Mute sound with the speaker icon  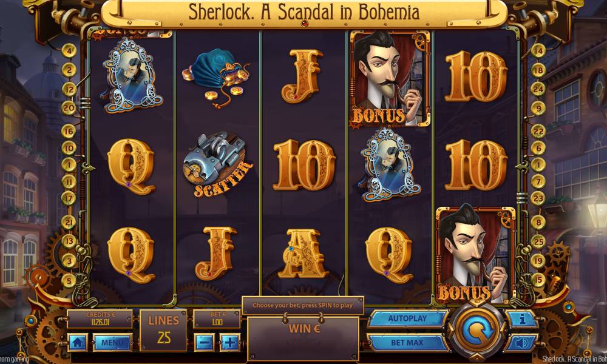(x=521, y=343)
